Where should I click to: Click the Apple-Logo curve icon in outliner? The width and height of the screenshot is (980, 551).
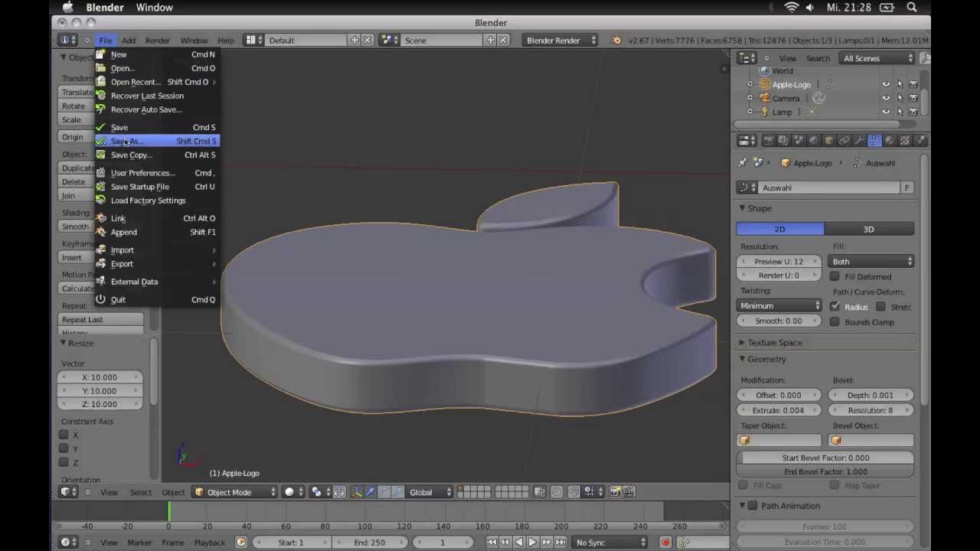click(x=764, y=84)
